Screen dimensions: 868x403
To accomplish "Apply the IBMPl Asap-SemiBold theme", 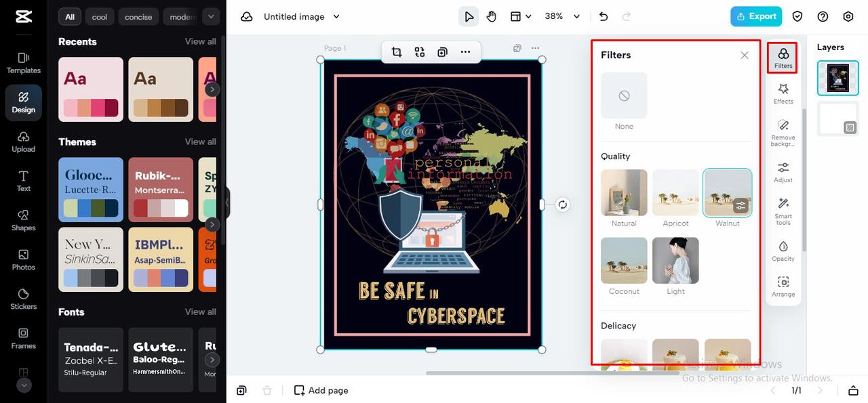I will pos(161,259).
